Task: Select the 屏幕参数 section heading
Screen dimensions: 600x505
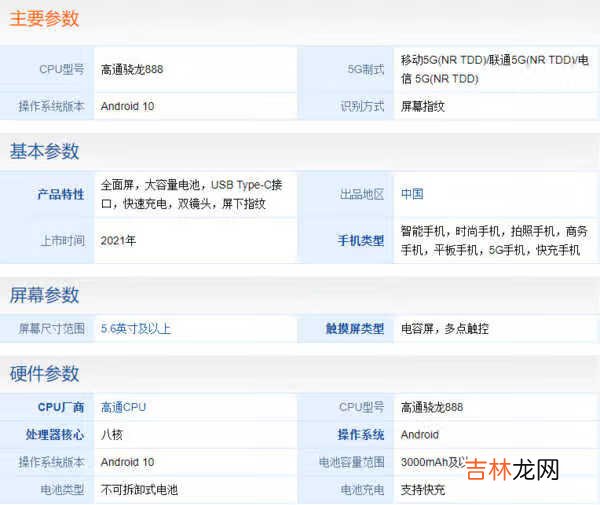Action: 44,295
